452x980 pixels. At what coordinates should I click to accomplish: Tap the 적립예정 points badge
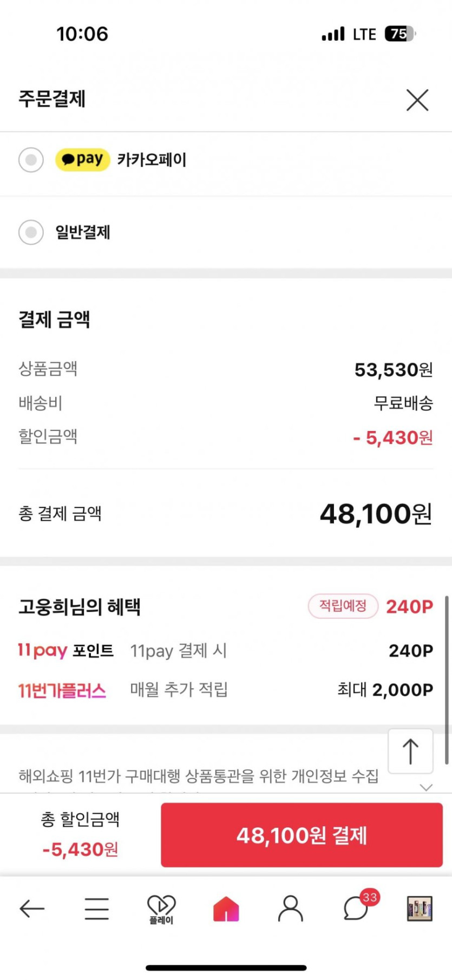(x=343, y=606)
